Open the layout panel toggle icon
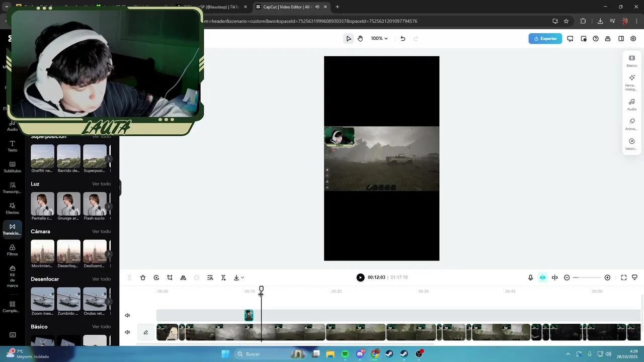This screenshot has width=644, height=362. point(621,39)
